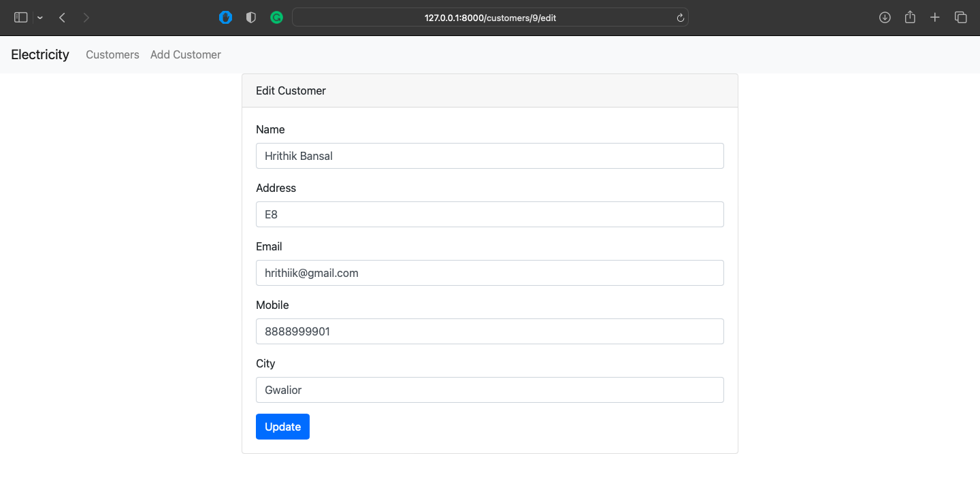Screen dimensions: 980x479
Task: Go to the Customers nav link
Action: click(112, 54)
